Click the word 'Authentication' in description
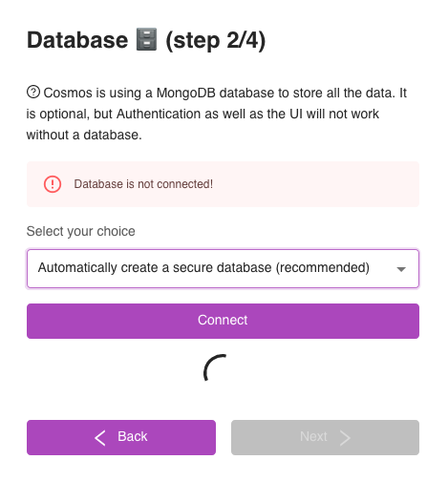 click(159, 114)
